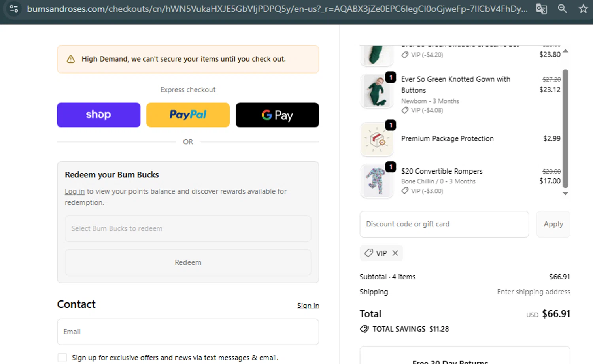Select the 'Premium Package Protection' item name
Viewport: 593px width, 364px height.
point(448,139)
